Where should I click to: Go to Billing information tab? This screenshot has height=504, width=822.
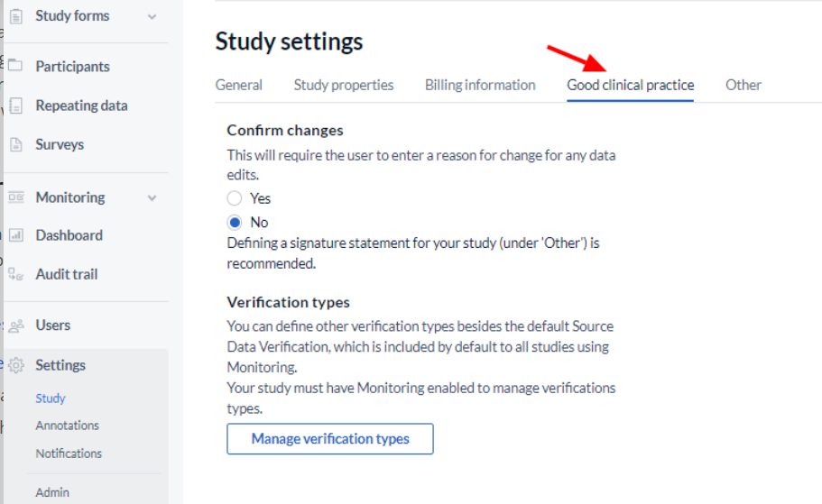point(480,85)
